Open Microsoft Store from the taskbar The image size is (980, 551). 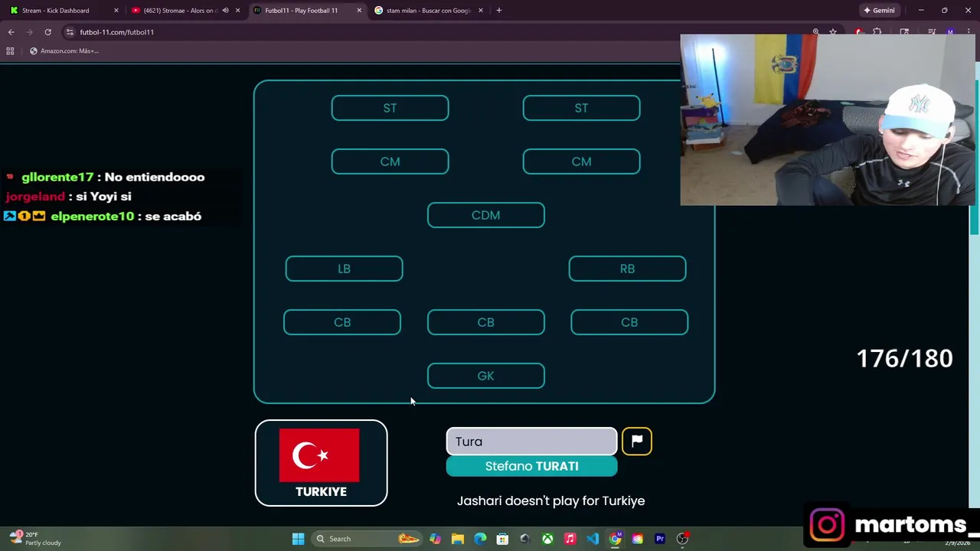502,539
